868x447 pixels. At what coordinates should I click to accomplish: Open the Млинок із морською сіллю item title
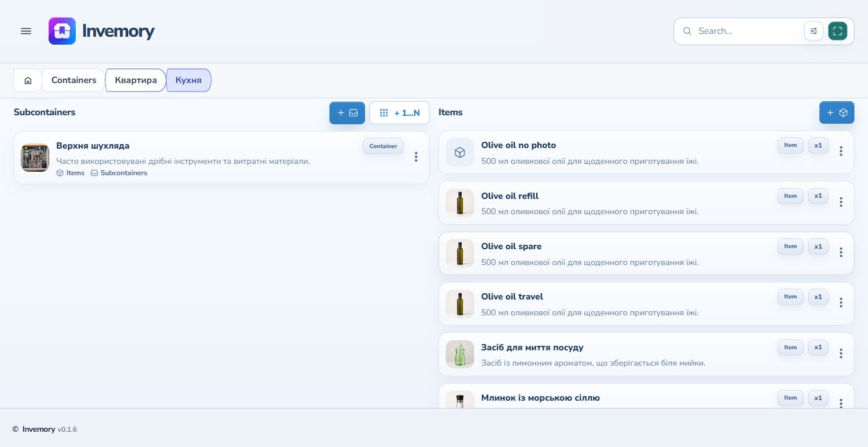(540, 398)
